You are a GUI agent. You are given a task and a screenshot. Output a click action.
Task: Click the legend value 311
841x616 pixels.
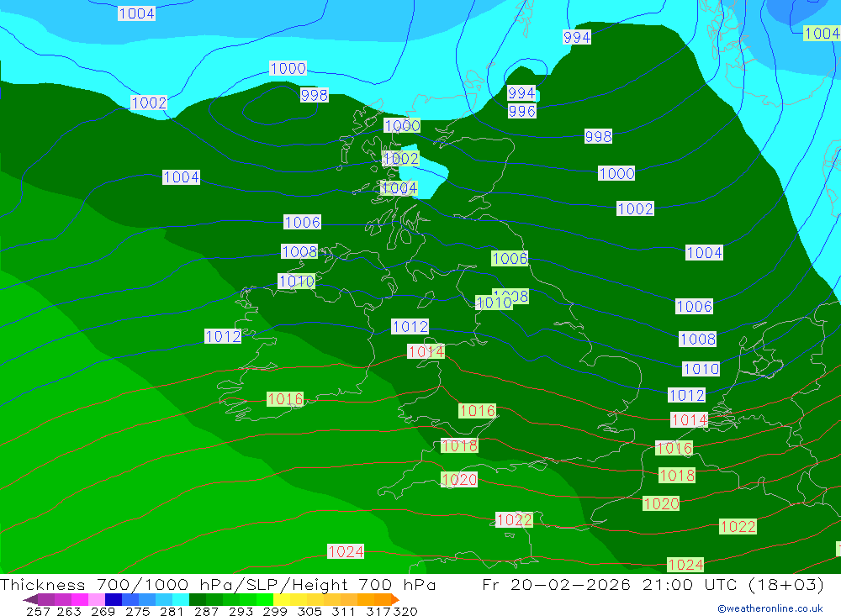click(x=343, y=612)
